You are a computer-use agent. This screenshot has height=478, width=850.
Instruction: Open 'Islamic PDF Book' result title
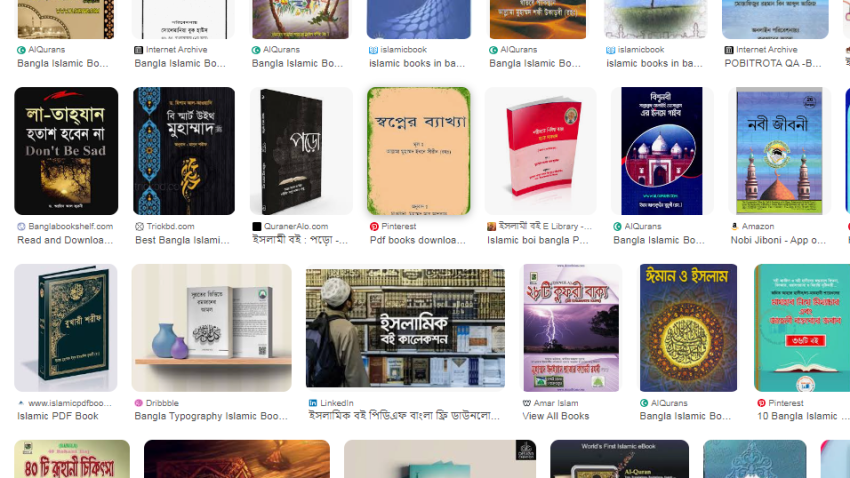tap(57, 416)
